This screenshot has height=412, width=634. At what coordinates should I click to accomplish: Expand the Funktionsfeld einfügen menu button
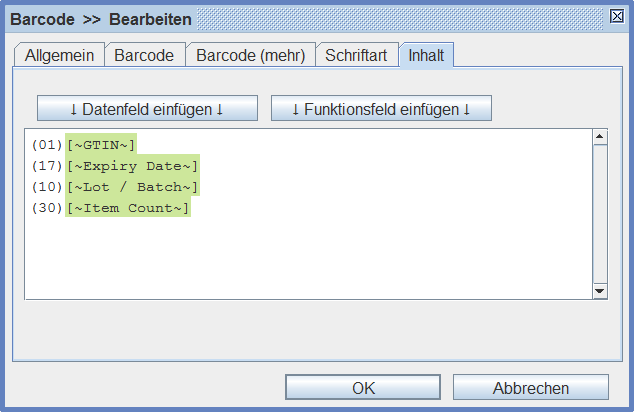(381, 108)
